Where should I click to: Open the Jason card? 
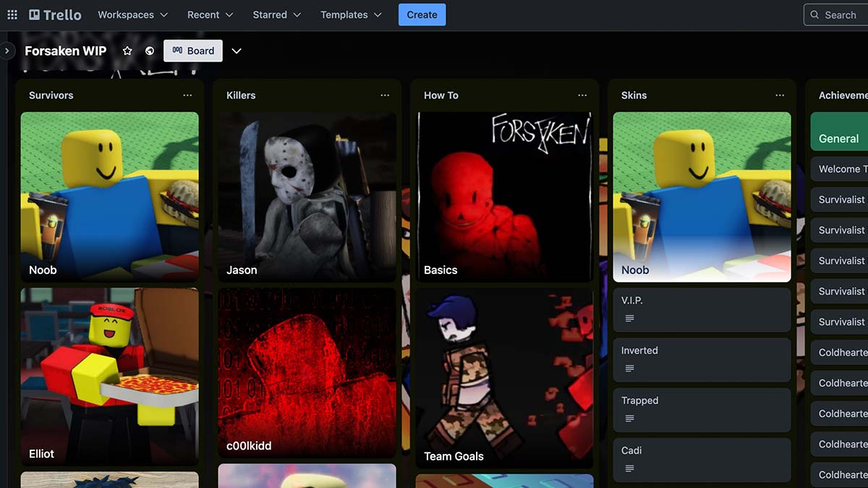coord(307,197)
